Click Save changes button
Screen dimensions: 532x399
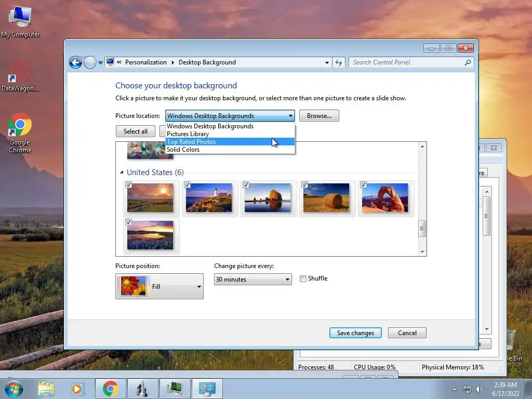355,333
